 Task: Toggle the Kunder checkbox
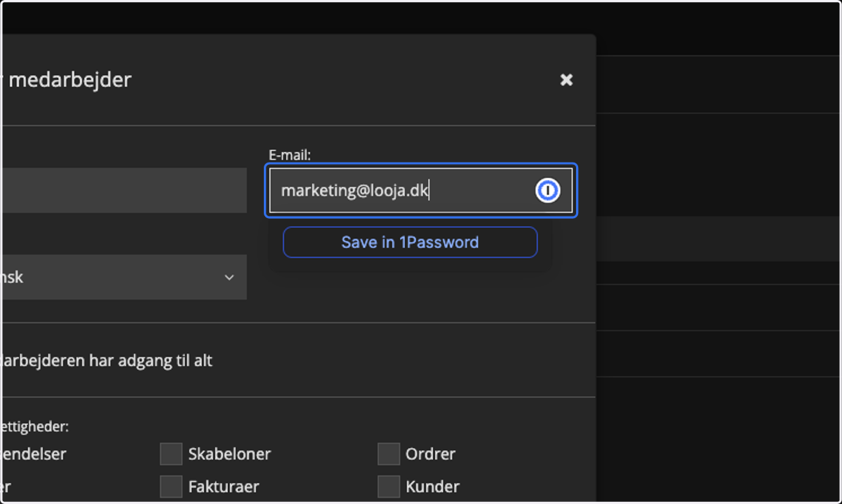coord(389,486)
